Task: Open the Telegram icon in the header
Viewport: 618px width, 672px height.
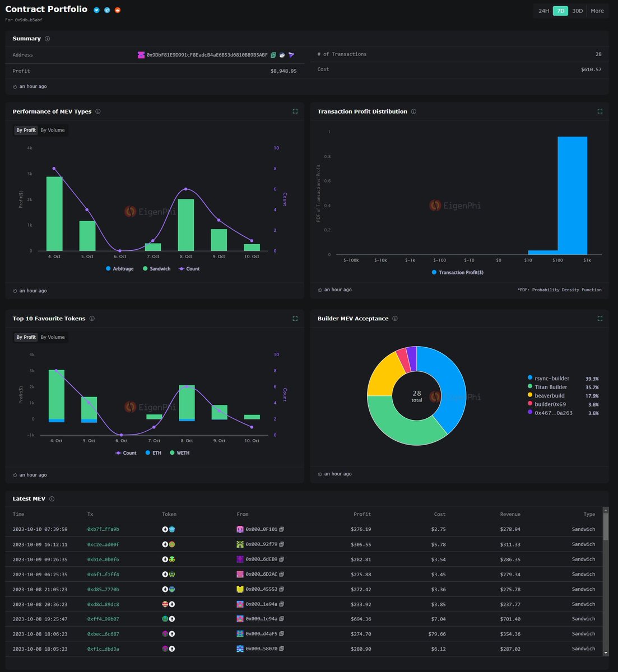Action: coord(107,10)
